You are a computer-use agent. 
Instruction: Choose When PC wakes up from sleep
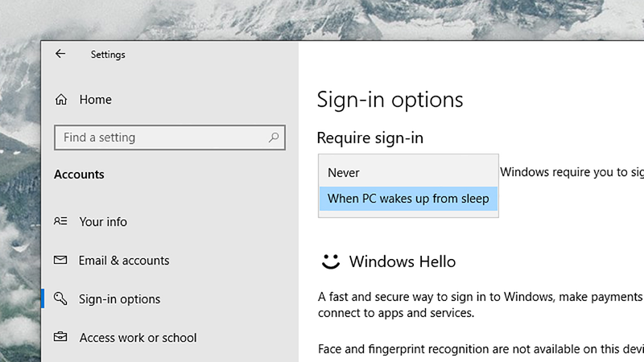(x=408, y=199)
